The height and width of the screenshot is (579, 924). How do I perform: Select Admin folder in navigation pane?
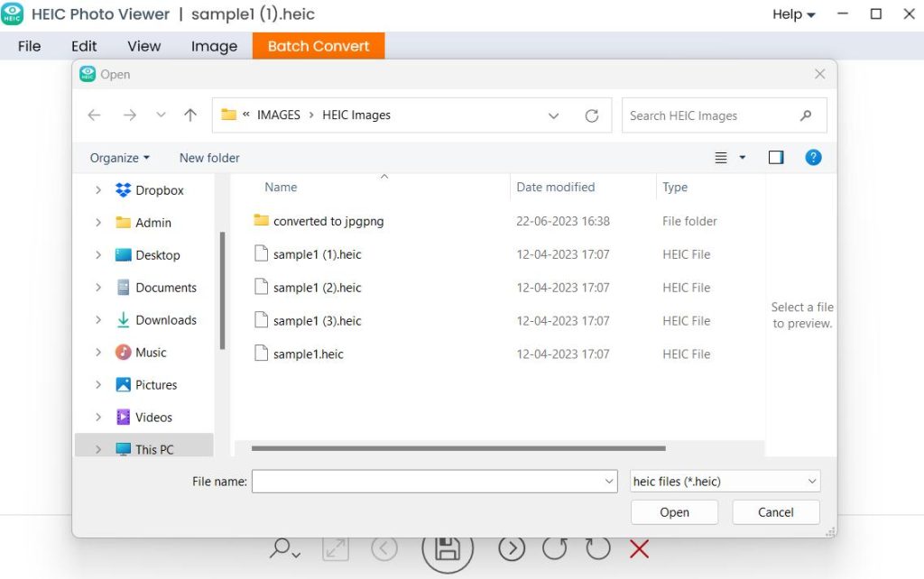click(153, 223)
